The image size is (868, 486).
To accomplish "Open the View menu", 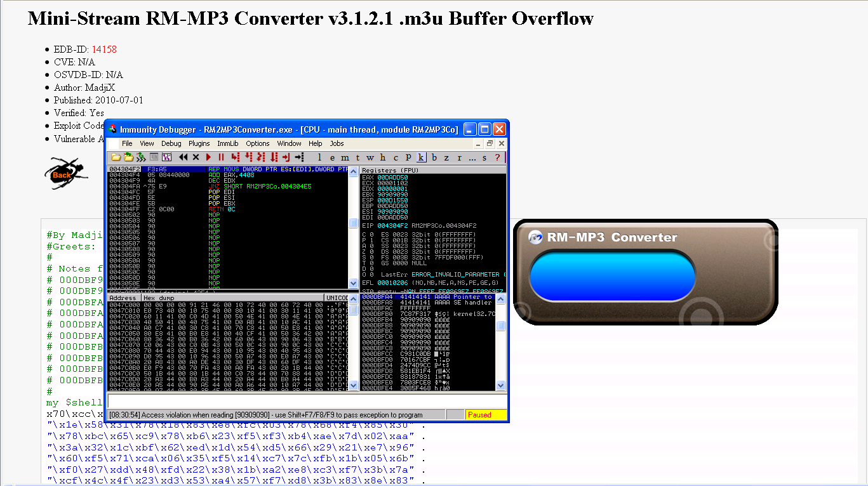I will click(147, 143).
